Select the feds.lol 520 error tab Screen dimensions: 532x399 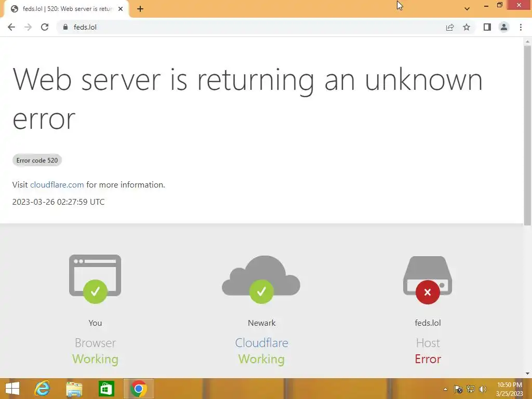pyautogui.click(x=66, y=9)
